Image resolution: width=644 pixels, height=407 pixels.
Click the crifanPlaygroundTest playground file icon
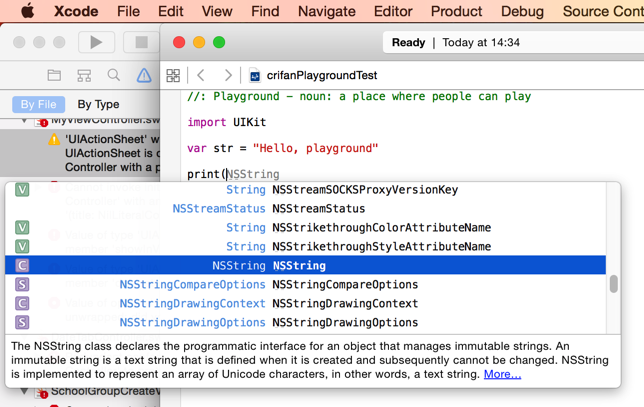coord(255,76)
